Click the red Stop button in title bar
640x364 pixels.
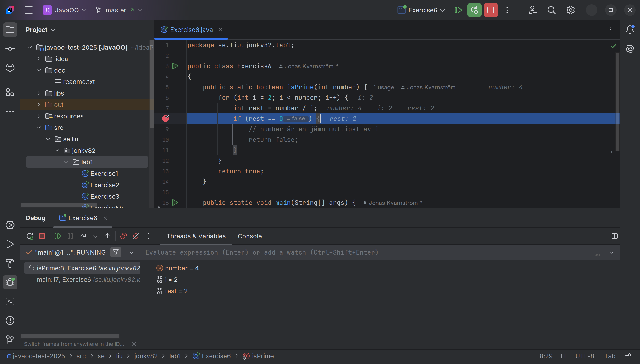coord(490,10)
